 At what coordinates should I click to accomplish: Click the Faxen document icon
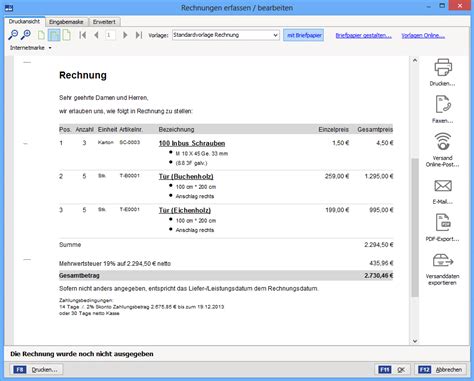pyautogui.click(x=443, y=105)
